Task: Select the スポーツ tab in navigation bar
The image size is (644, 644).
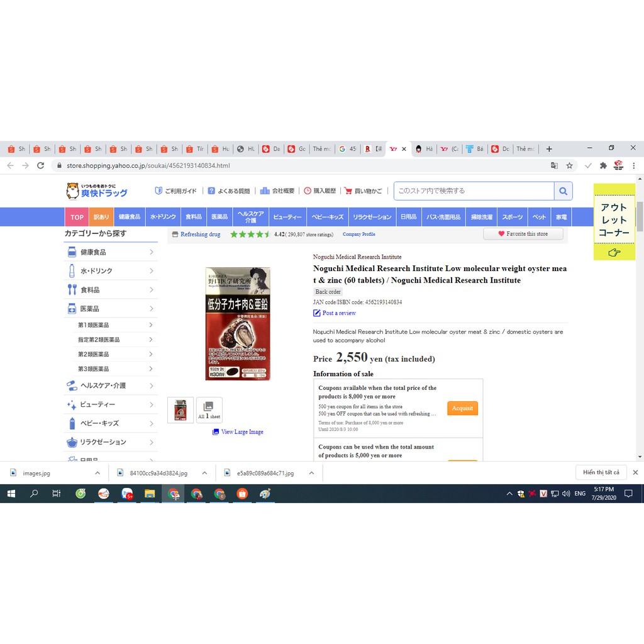Action: [x=512, y=217]
